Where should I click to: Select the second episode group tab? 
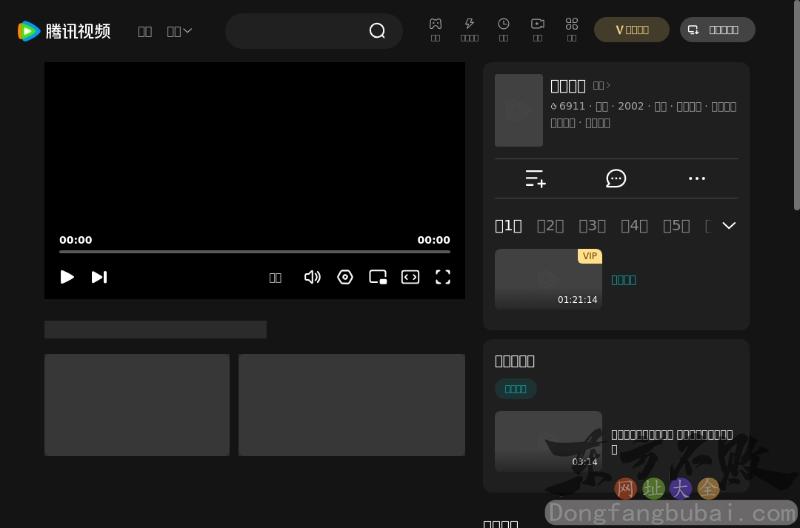point(550,226)
